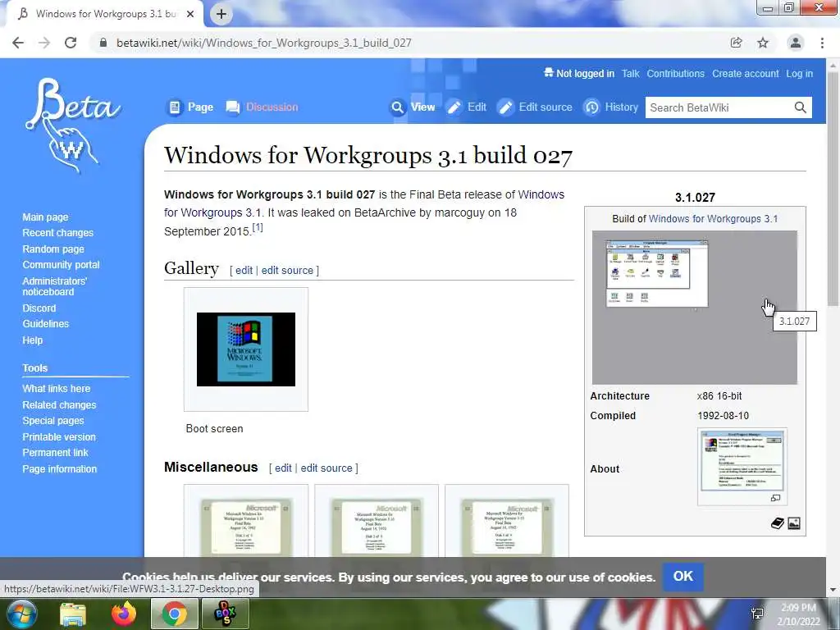
Task: Open the Talk link
Action: 630,74
